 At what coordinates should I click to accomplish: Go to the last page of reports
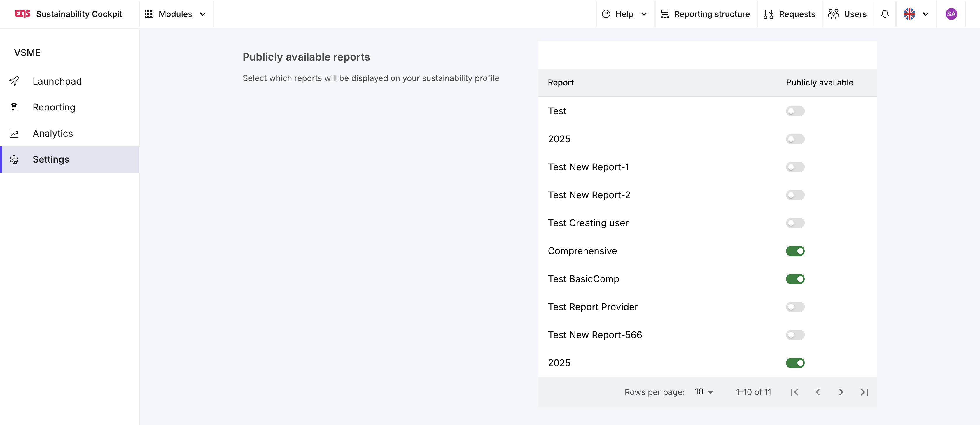click(864, 392)
